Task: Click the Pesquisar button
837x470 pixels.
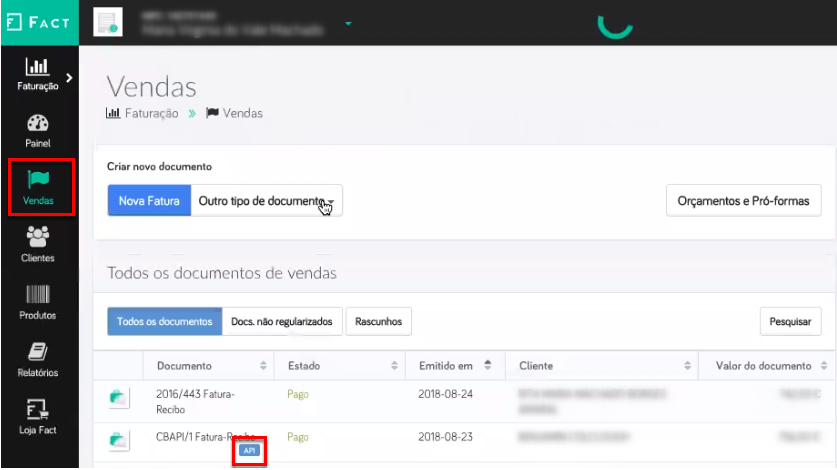Action: (x=789, y=321)
